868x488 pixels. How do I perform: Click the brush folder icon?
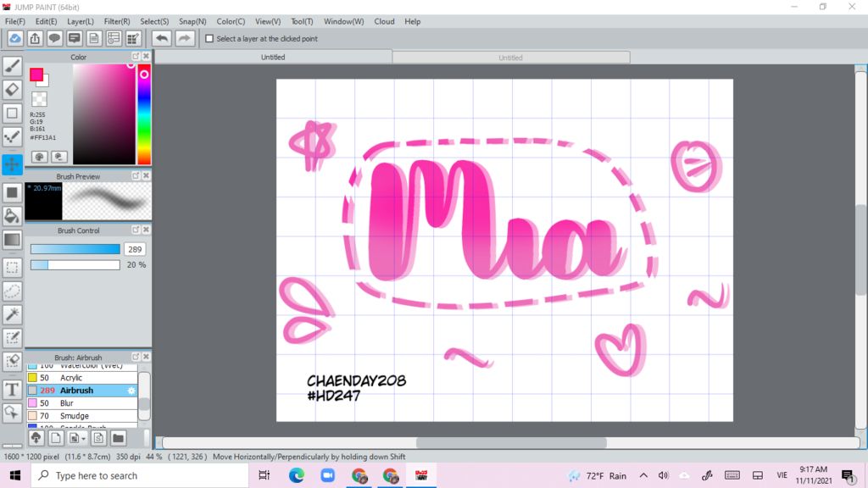point(118,438)
